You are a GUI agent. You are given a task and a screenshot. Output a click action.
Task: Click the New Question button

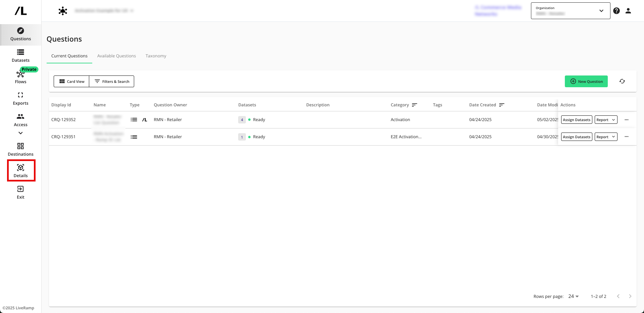(586, 82)
